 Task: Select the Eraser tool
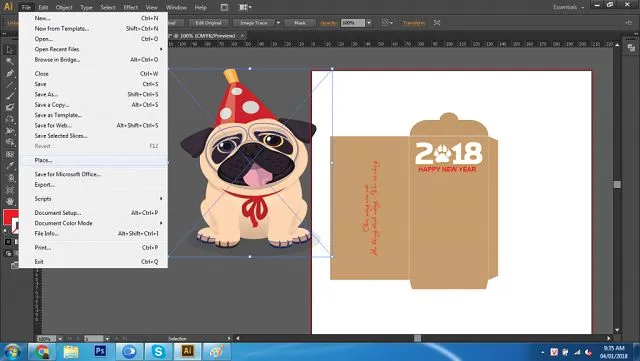point(9,107)
